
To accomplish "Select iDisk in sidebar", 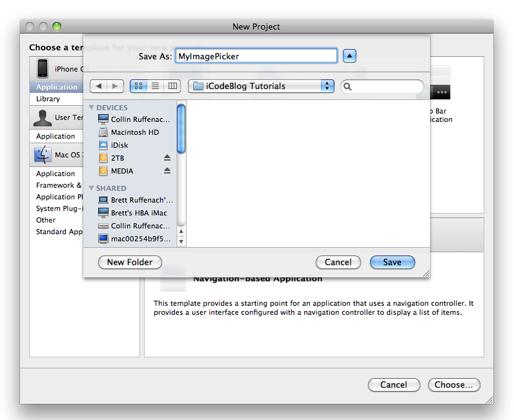I will tap(114, 145).
